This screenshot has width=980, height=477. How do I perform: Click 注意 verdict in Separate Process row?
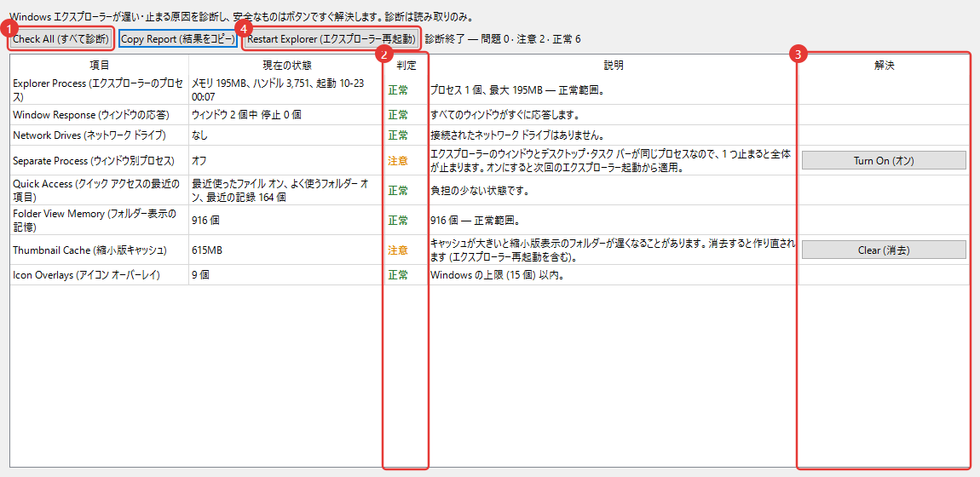click(x=398, y=160)
